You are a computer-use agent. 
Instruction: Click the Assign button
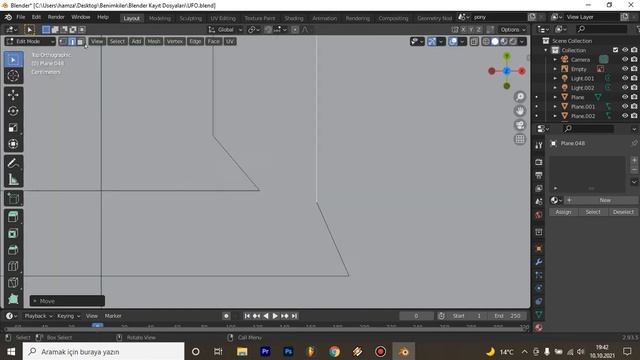click(563, 212)
